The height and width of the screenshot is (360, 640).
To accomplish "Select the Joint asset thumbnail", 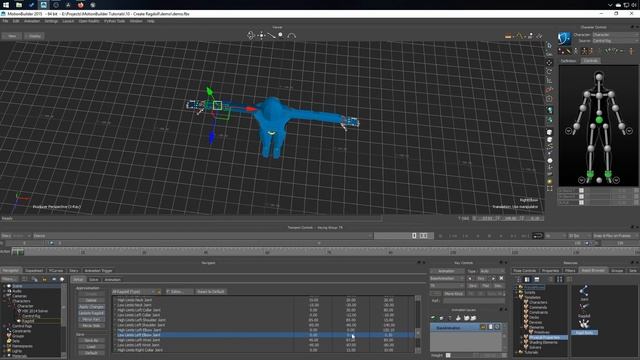I will click(584, 293).
